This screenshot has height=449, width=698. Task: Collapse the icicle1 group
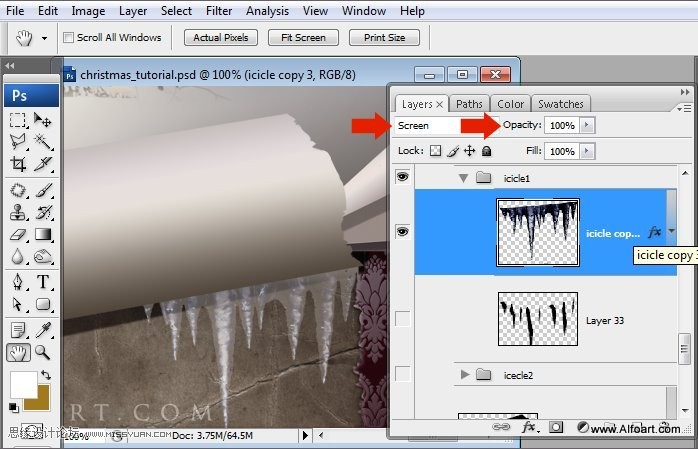click(x=463, y=178)
